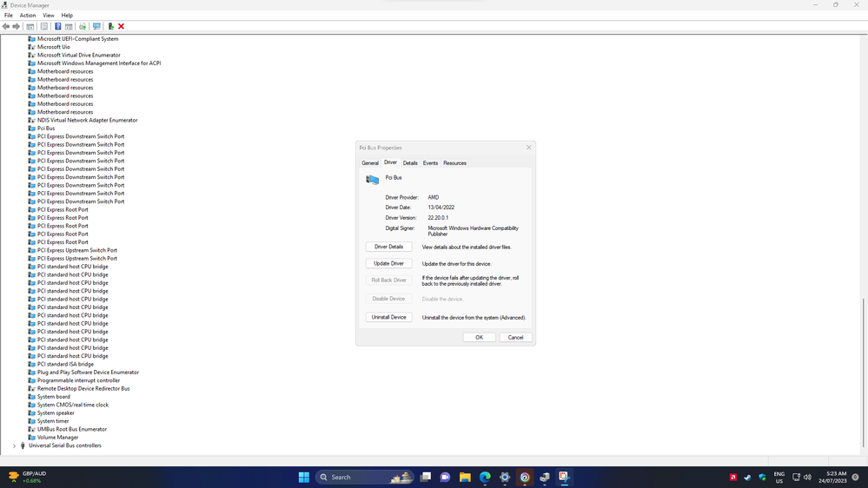Switch to the Resources tab
The image size is (868, 488).
click(454, 163)
